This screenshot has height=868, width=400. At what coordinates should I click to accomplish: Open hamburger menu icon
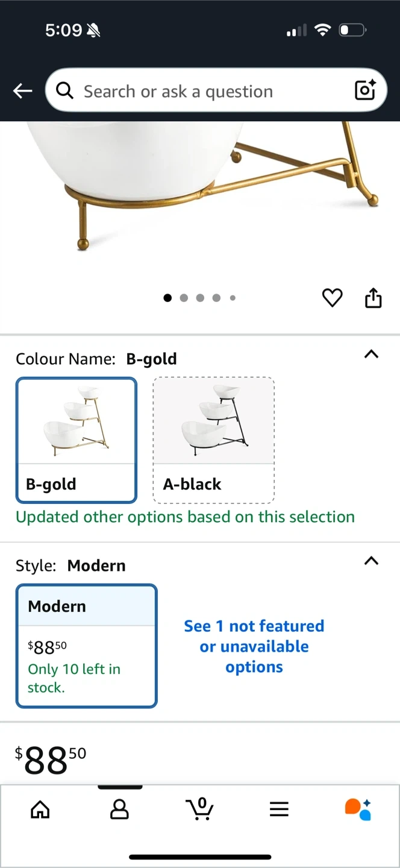coord(279,810)
